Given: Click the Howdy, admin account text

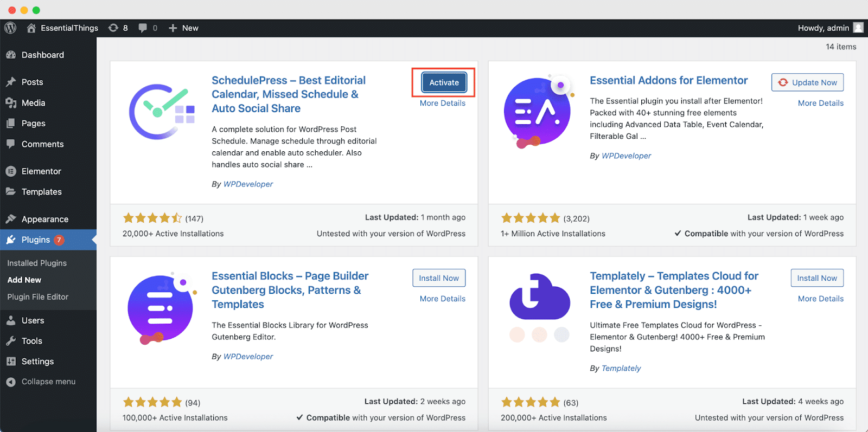Looking at the screenshot, I should [824, 28].
